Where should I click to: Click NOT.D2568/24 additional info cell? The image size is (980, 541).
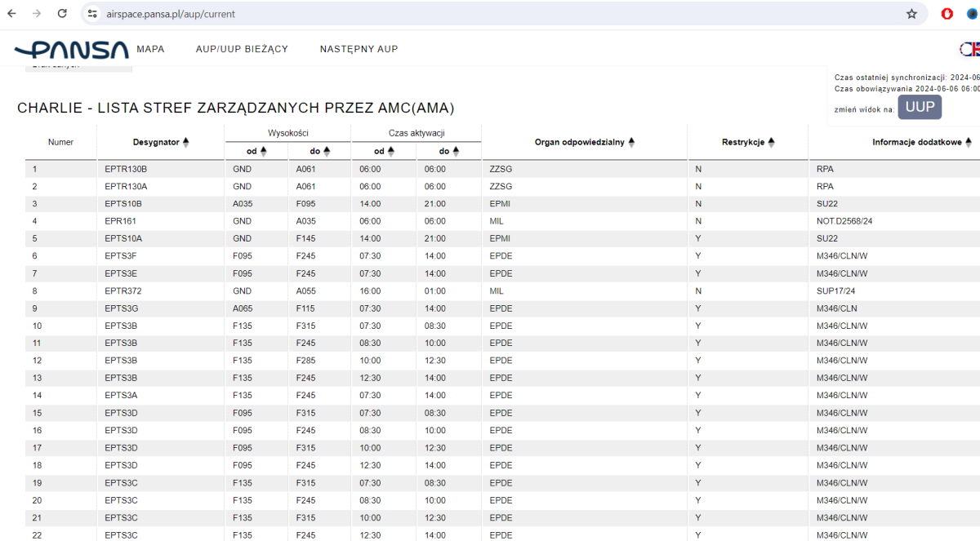point(845,221)
